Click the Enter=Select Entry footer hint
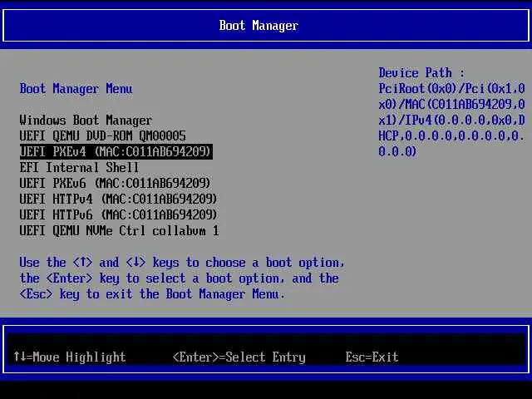This screenshot has width=532, height=399. 239,357
